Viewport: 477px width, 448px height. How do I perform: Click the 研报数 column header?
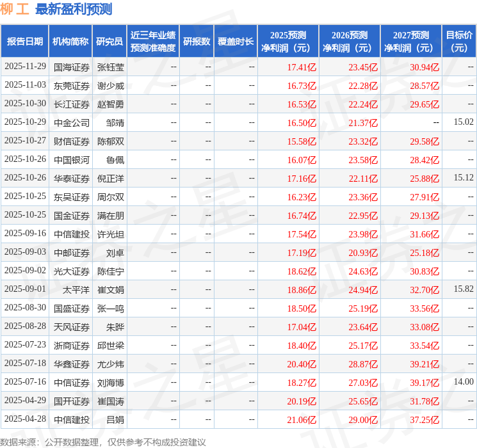click(197, 41)
